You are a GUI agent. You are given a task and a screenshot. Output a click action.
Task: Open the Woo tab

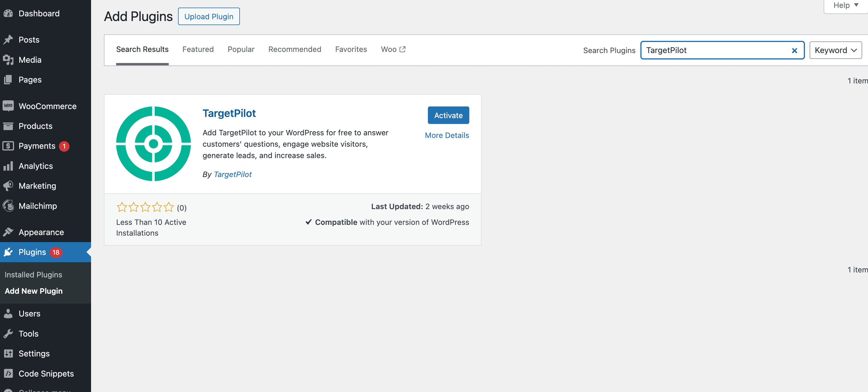393,50
